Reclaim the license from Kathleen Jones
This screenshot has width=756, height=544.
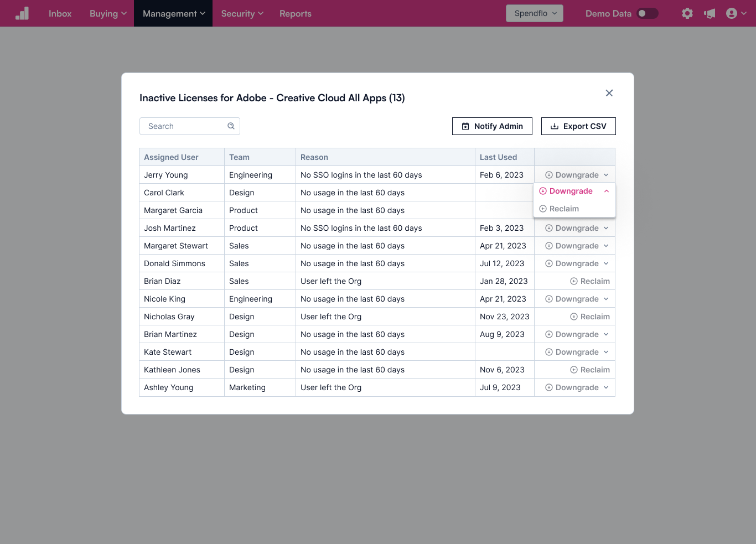point(590,370)
